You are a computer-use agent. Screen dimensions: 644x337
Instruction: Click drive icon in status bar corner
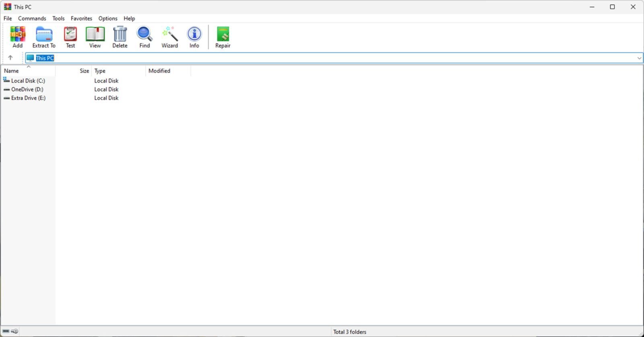(6, 331)
